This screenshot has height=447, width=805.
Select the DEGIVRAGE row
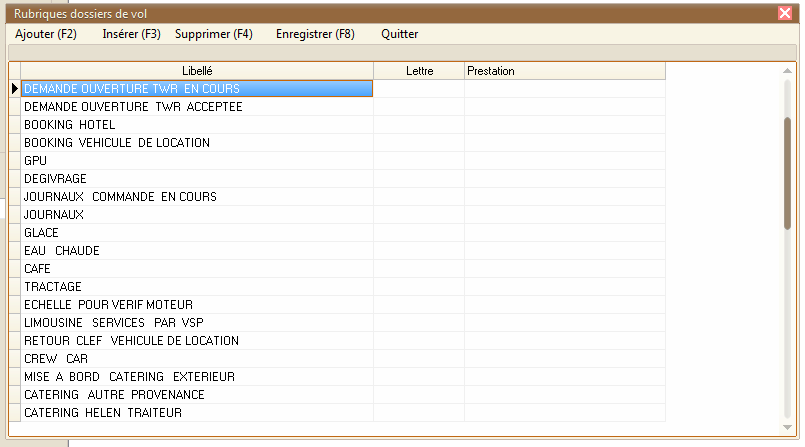[197, 179]
